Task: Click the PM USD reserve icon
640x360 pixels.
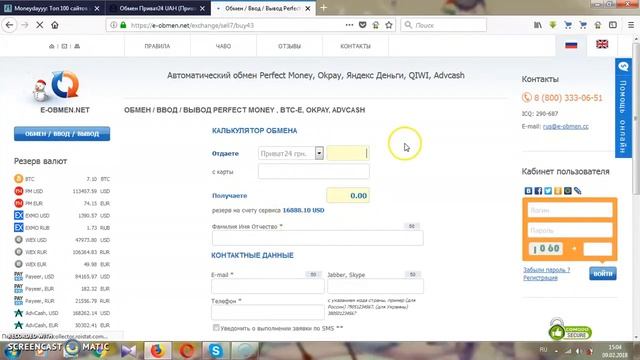Action: point(18,191)
